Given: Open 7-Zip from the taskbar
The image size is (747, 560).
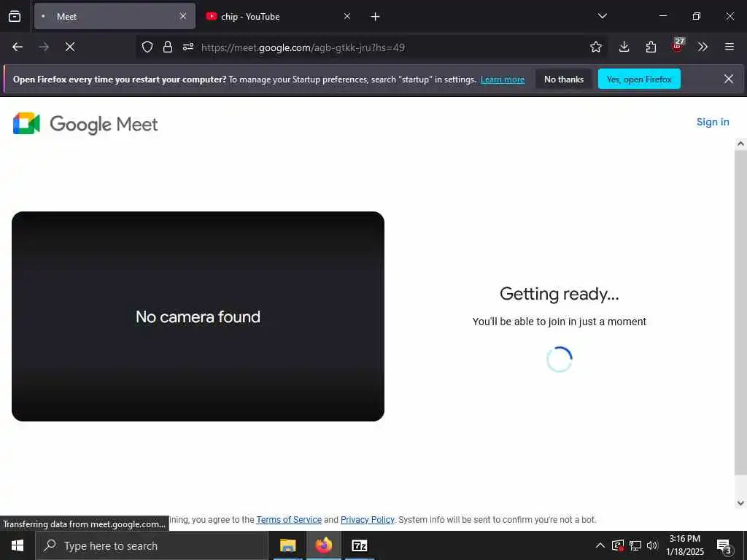Looking at the screenshot, I should coord(359,545).
